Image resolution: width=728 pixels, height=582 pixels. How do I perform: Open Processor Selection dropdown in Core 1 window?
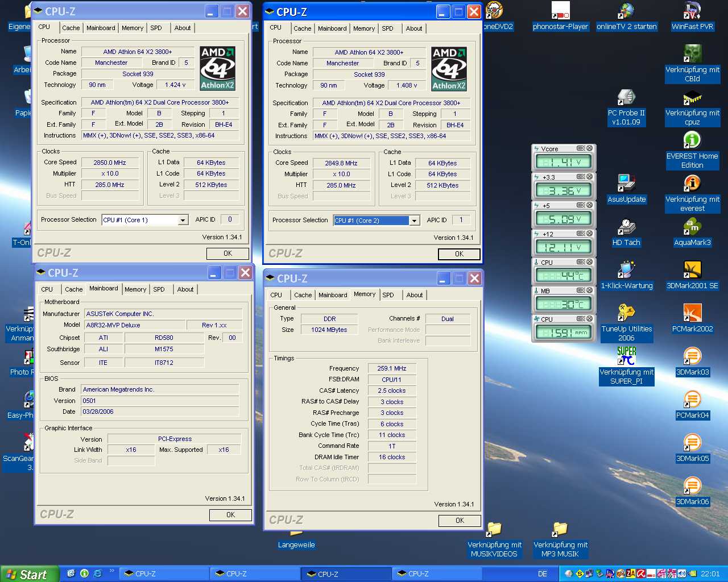tap(183, 220)
